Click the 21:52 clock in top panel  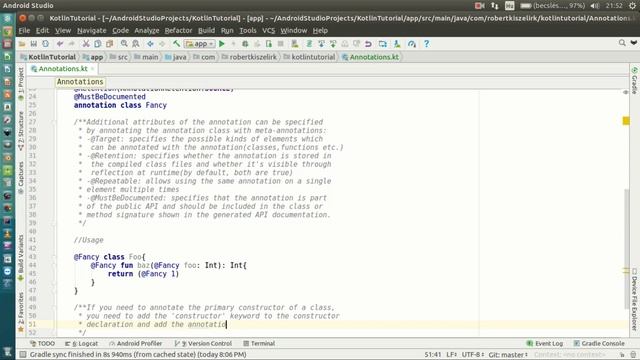coord(614,6)
